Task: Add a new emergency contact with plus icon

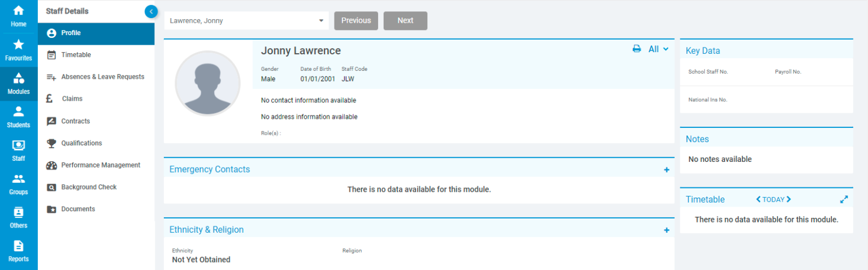Action: click(666, 170)
